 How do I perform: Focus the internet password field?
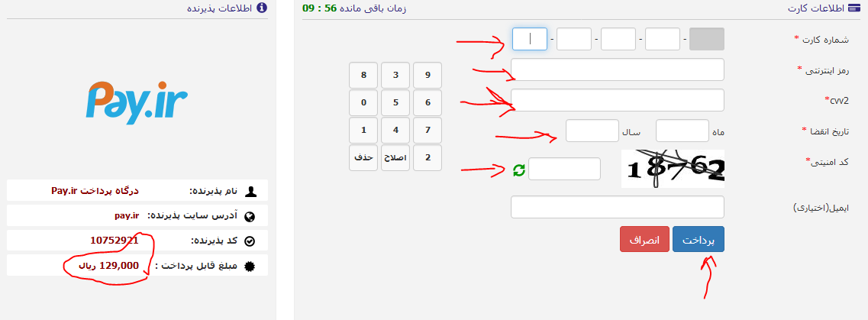[x=618, y=69]
